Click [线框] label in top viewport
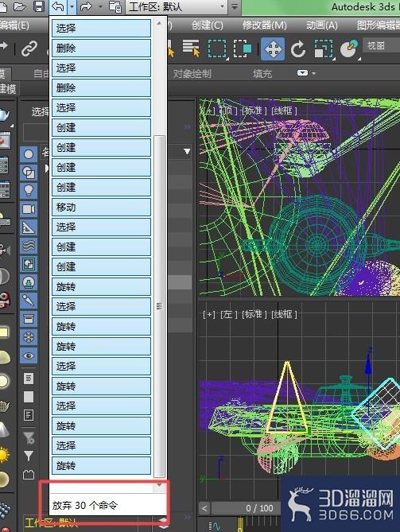Image resolution: width=400 pixels, height=532 pixels. (x=284, y=111)
